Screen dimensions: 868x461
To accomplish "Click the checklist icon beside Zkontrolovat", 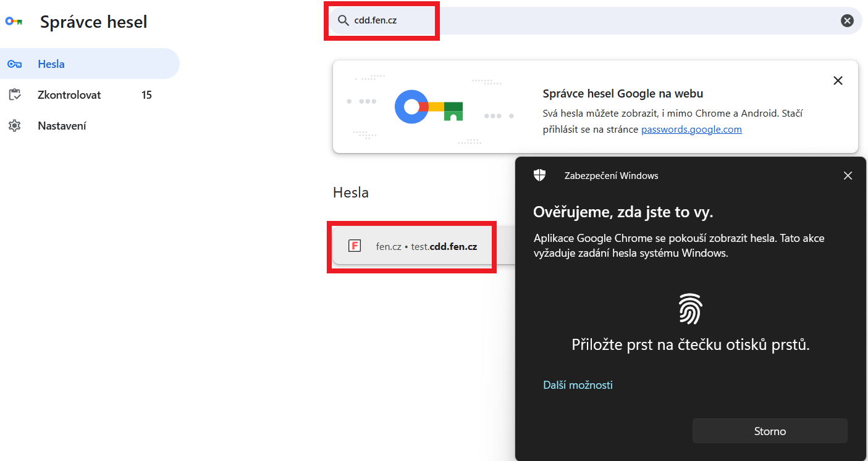I will click(x=14, y=95).
